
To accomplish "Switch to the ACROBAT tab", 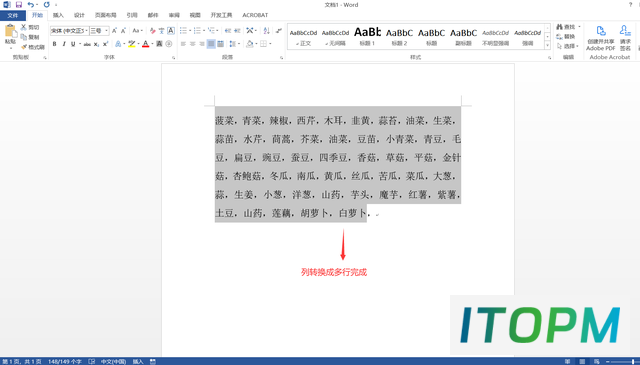I will (255, 15).
